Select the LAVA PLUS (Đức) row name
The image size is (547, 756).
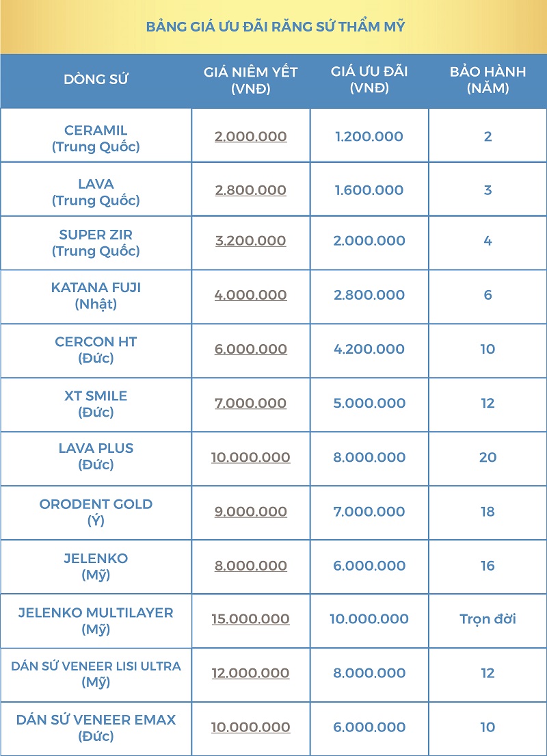click(96, 456)
